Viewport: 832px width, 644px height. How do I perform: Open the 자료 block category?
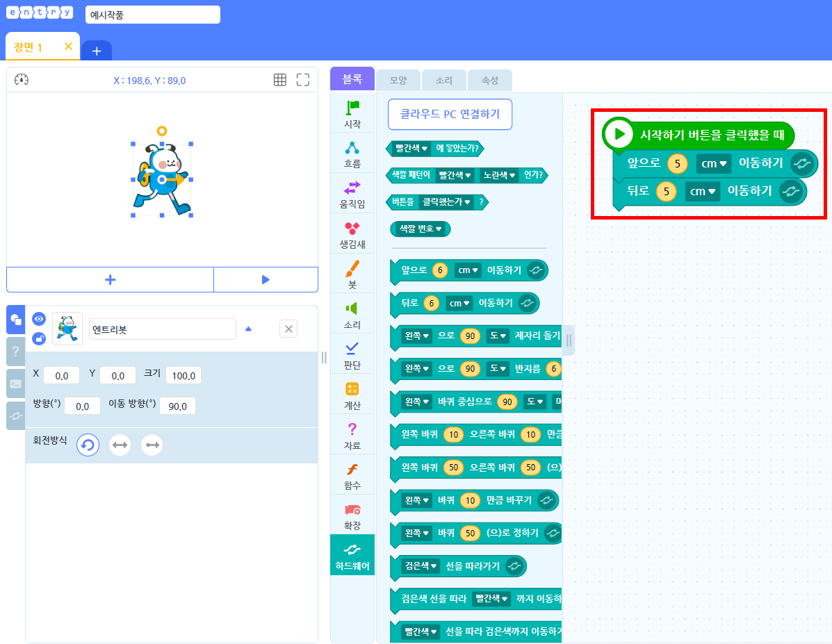coord(352,436)
